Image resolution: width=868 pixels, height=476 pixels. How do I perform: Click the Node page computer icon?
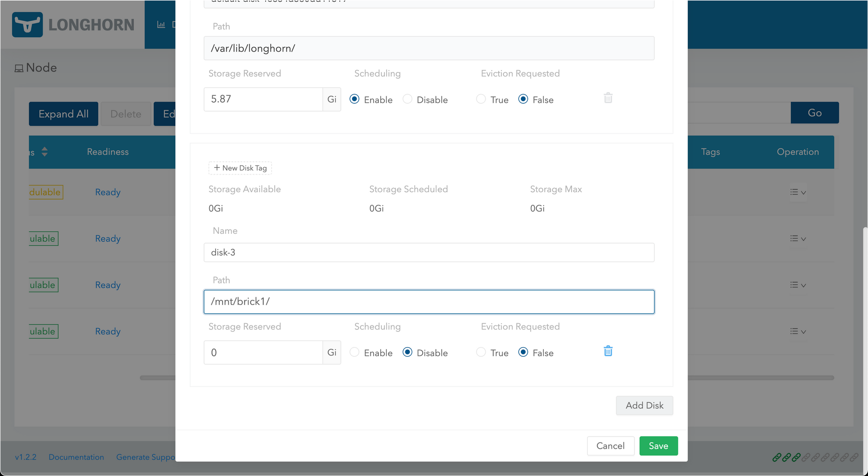click(x=19, y=69)
